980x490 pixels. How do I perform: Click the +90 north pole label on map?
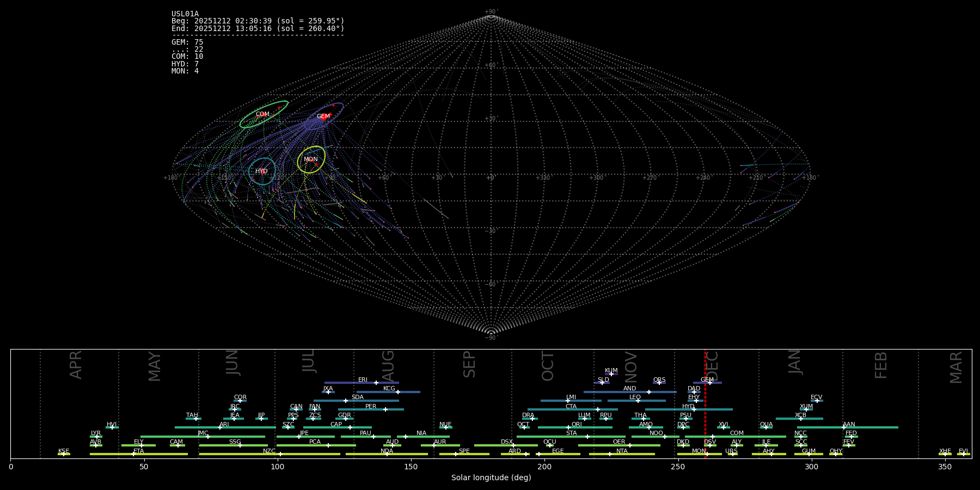pos(491,12)
